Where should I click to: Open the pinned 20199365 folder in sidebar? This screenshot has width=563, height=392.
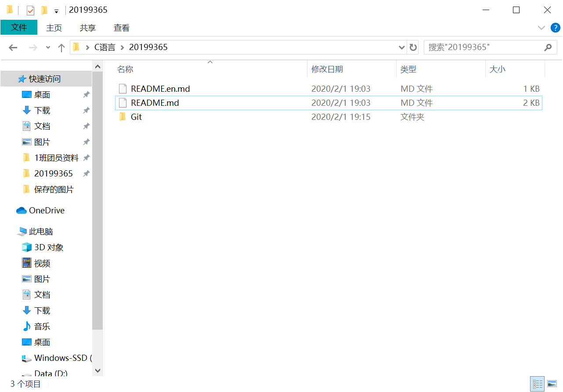pos(54,174)
